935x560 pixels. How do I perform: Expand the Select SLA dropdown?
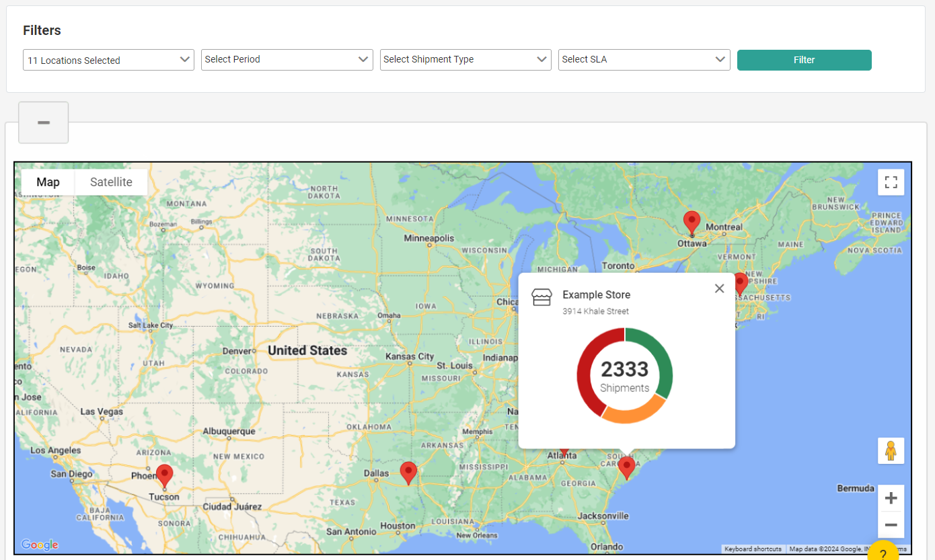tap(644, 59)
